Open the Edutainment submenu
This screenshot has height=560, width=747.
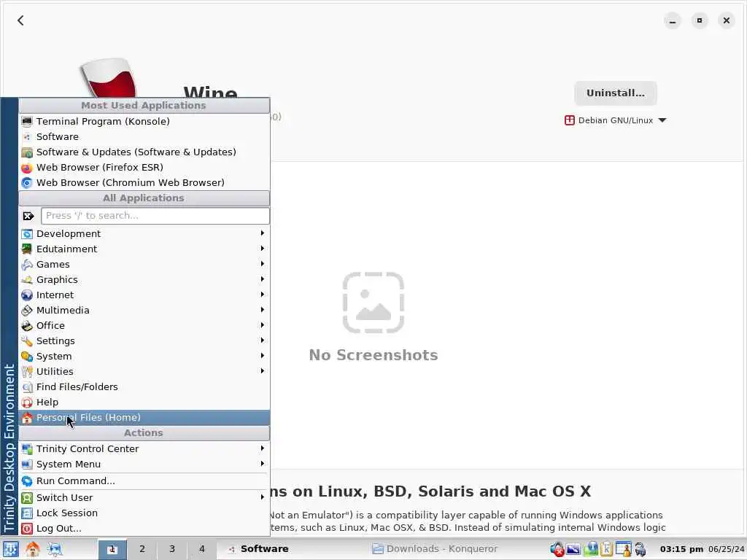[144, 249]
